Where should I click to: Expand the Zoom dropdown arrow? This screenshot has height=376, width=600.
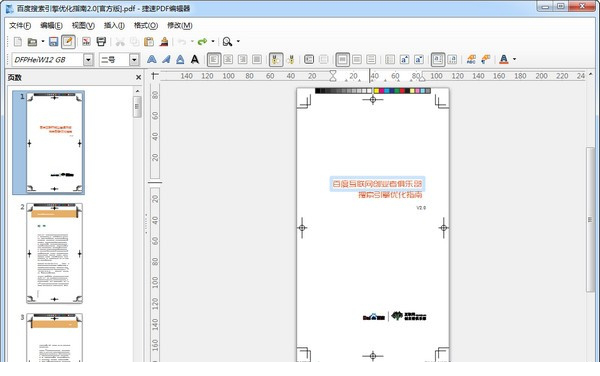238,41
